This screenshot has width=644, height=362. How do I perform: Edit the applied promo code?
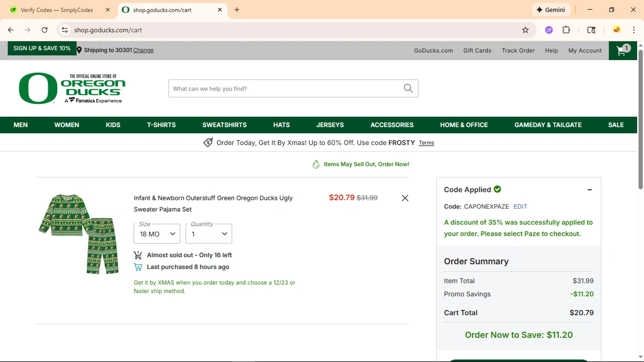[x=520, y=207]
